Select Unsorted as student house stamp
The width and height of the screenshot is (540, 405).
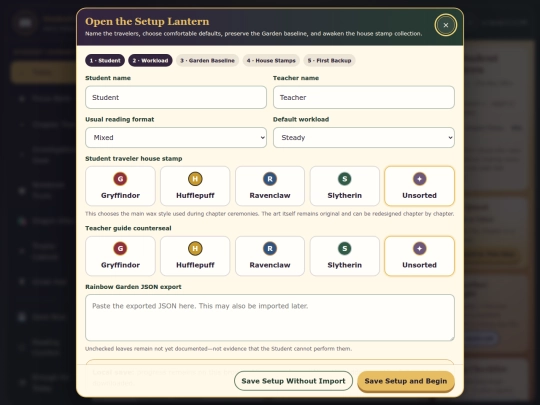[x=419, y=186]
